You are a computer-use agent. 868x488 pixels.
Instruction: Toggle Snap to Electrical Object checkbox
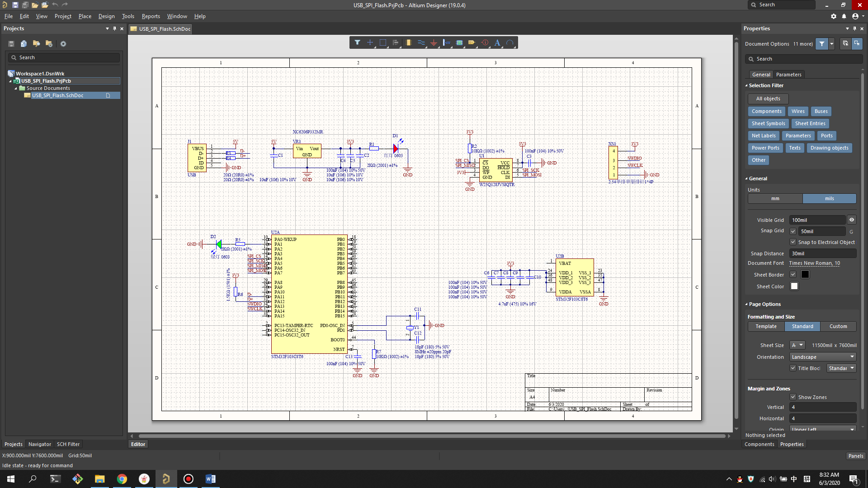click(x=793, y=242)
